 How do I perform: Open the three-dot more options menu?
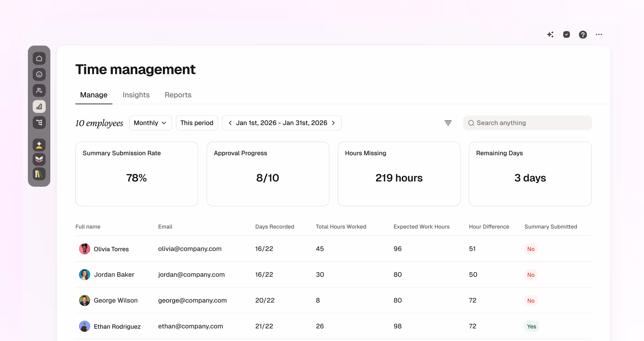pyautogui.click(x=599, y=34)
